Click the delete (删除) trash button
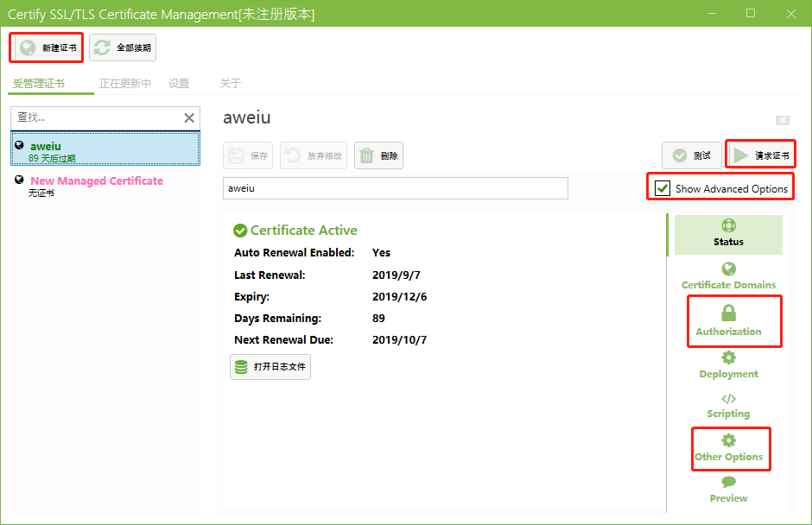Viewport: 812px width, 525px height. coord(378,155)
